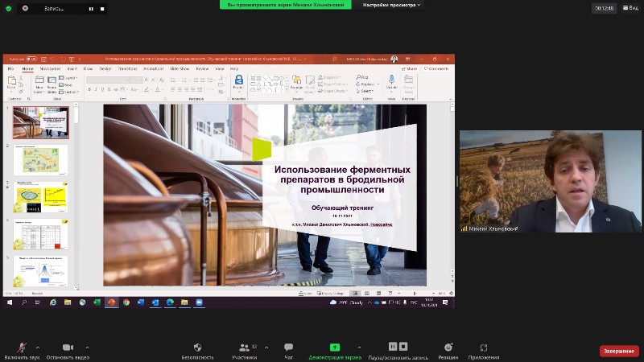Pause recording via Пауза/остановить запись

coord(393,348)
